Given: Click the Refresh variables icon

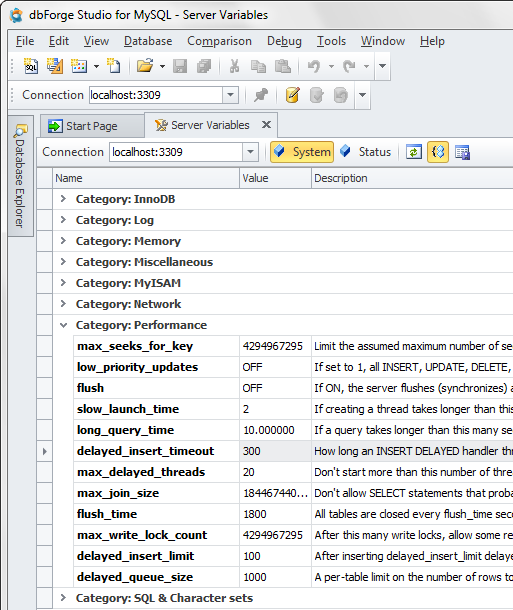Looking at the screenshot, I should coord(413,152).
